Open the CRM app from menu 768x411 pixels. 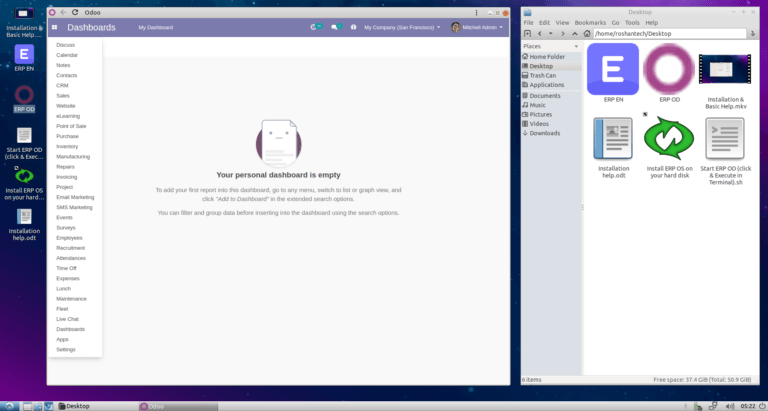point(62,86)
